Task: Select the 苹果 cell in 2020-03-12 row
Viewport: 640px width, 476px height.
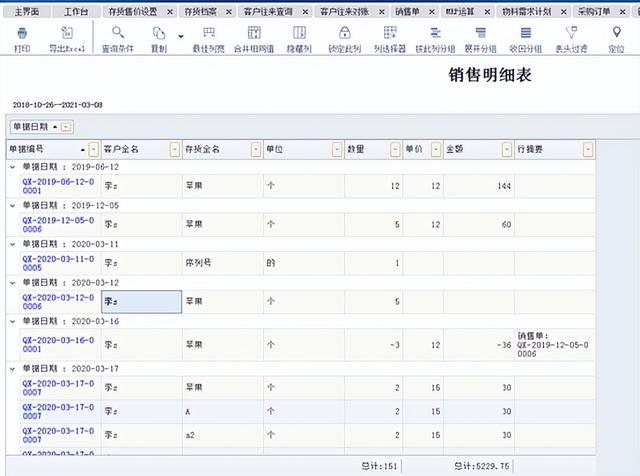Action: (224, 301)
